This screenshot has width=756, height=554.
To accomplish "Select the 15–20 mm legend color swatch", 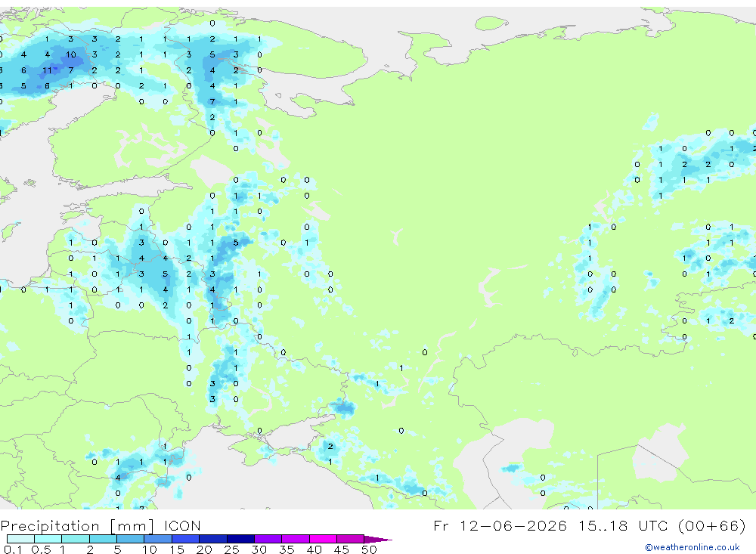I will (x=186, y=539).
